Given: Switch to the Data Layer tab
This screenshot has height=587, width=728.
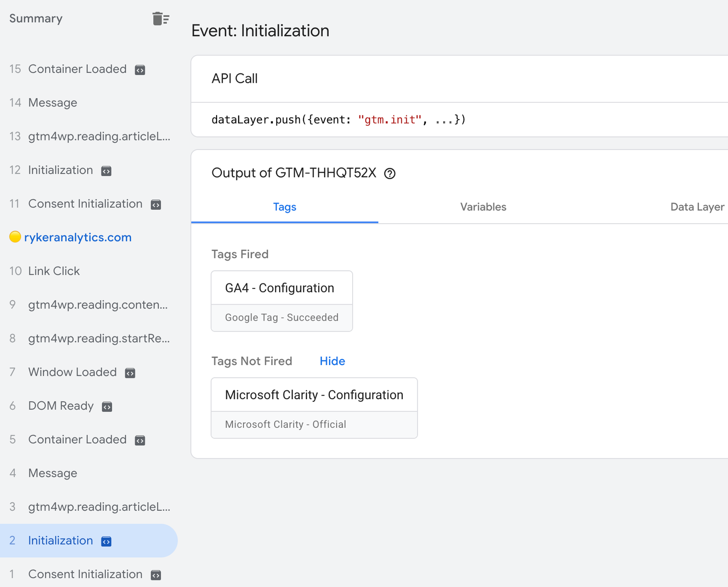Looking at the screenshot, I should tap(697, 207).
